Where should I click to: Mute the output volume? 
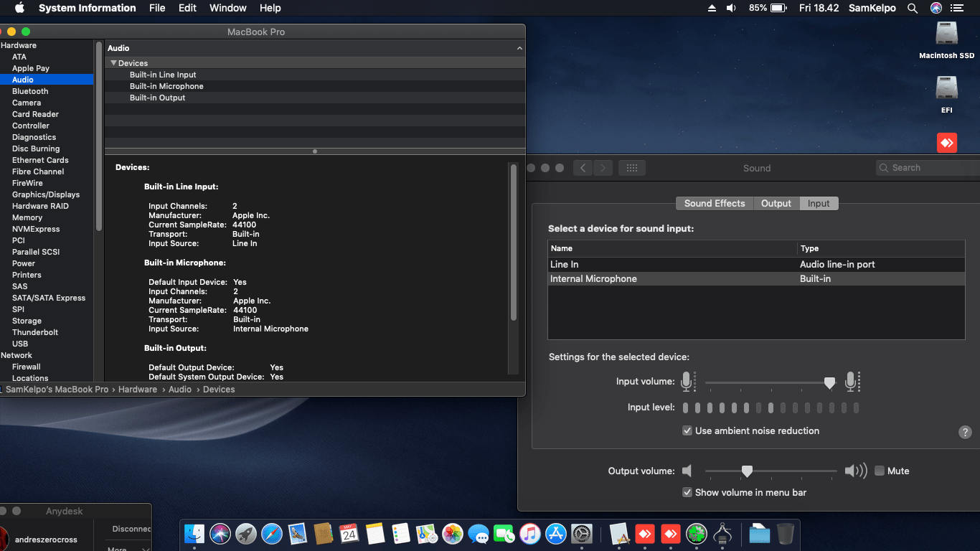[880, 471]
